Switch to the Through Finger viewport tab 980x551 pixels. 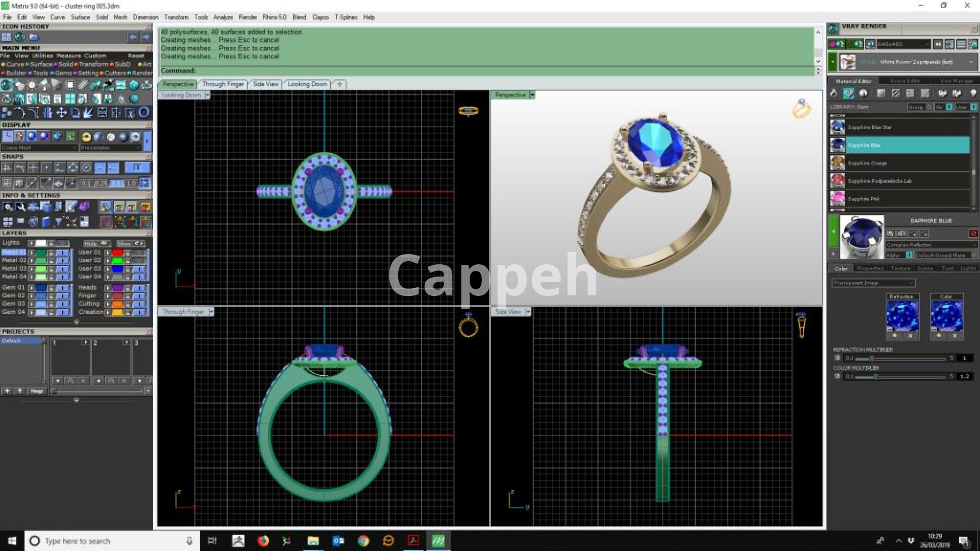click(x=223, y=84)
